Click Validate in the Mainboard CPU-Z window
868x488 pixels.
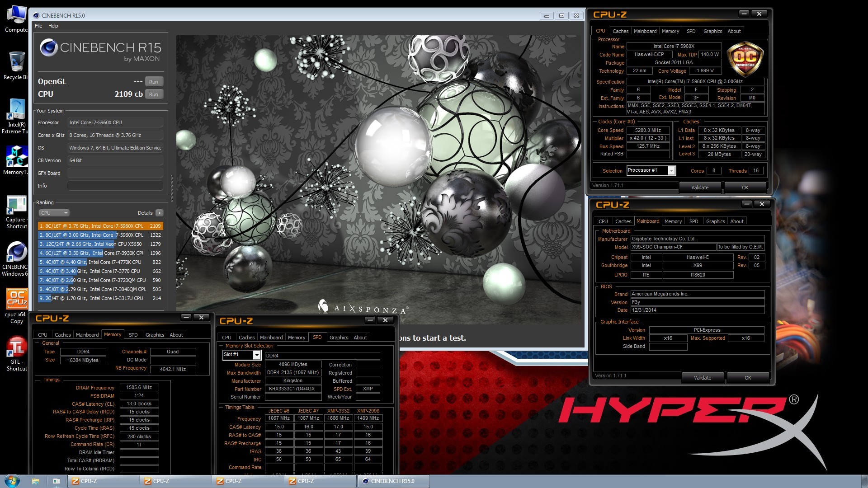(x=703, y=378)
